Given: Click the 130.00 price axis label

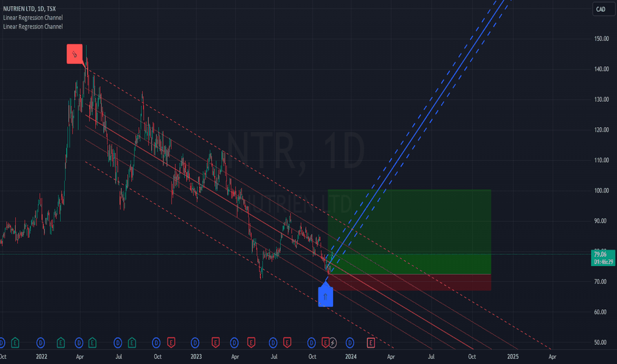Looking at the screenshot, I should (601, 99).
